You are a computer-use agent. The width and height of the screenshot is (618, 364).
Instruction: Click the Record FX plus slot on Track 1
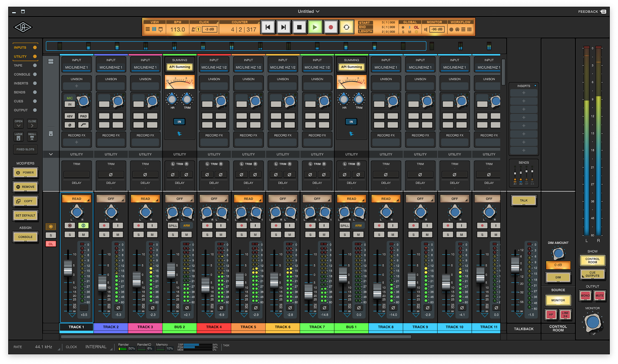tap(77, 142)
